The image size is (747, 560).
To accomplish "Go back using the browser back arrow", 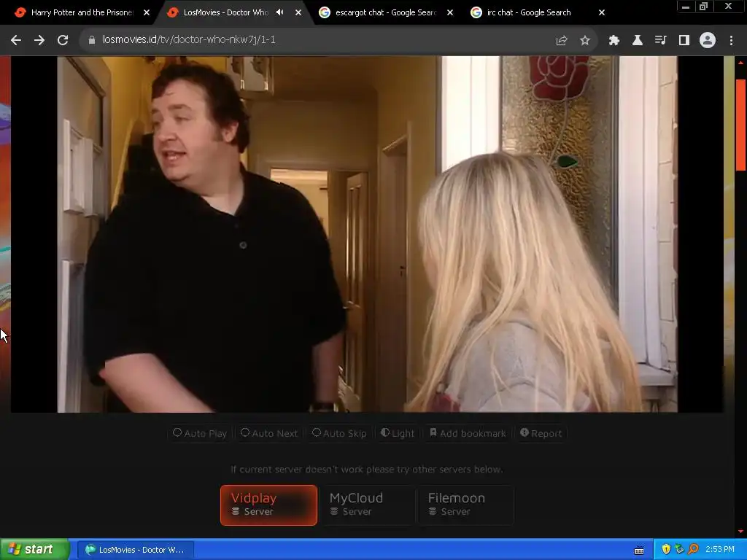I will [16, 40].
